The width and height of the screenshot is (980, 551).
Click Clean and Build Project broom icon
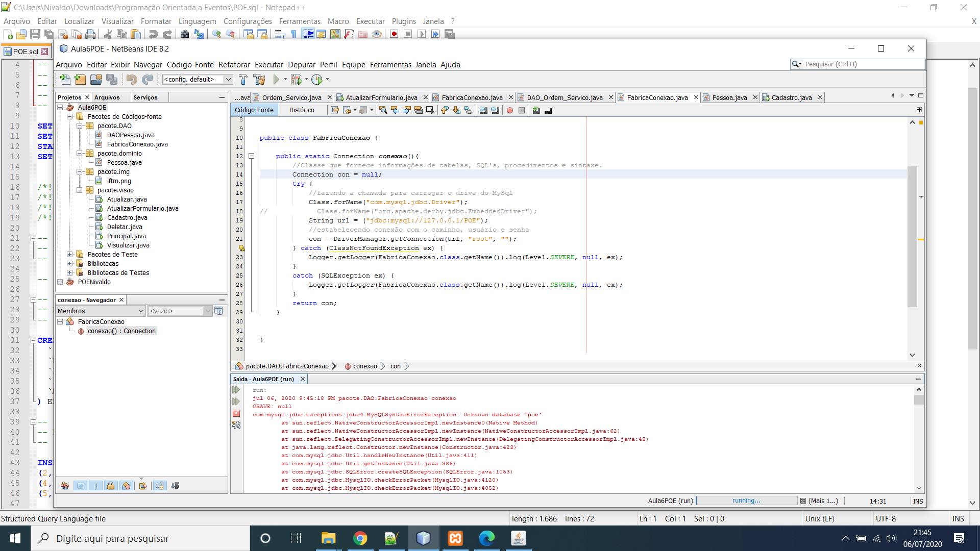tap(259, 79)
